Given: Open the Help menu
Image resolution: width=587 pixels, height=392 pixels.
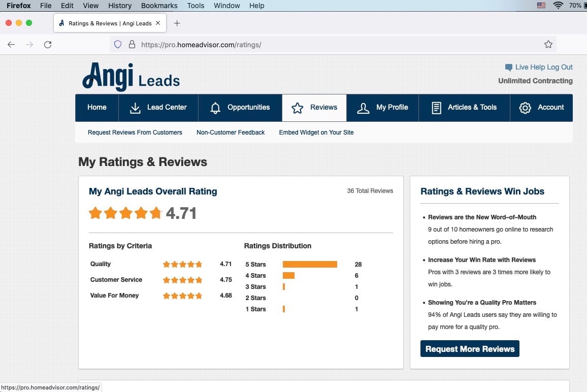Looking at the screenshot, I should 257,6.
